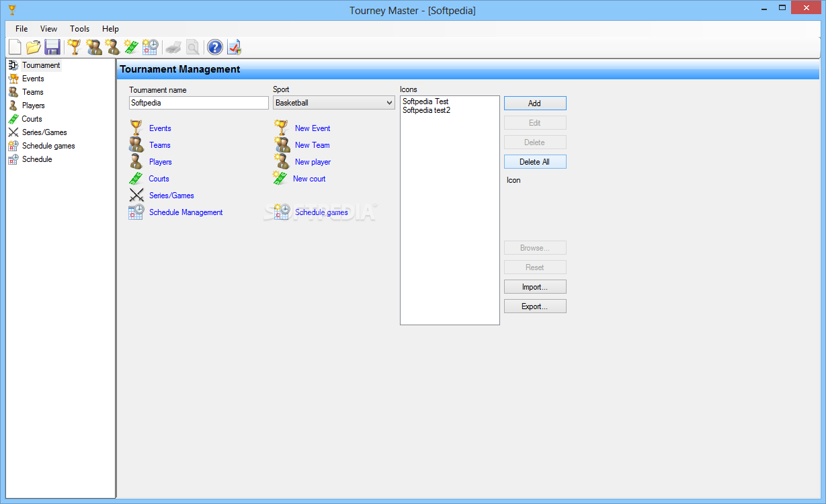The height and width of the screenshot is (504, 826).
Task: Click the Tournament name input field
Action: click(x=199, y=103)
